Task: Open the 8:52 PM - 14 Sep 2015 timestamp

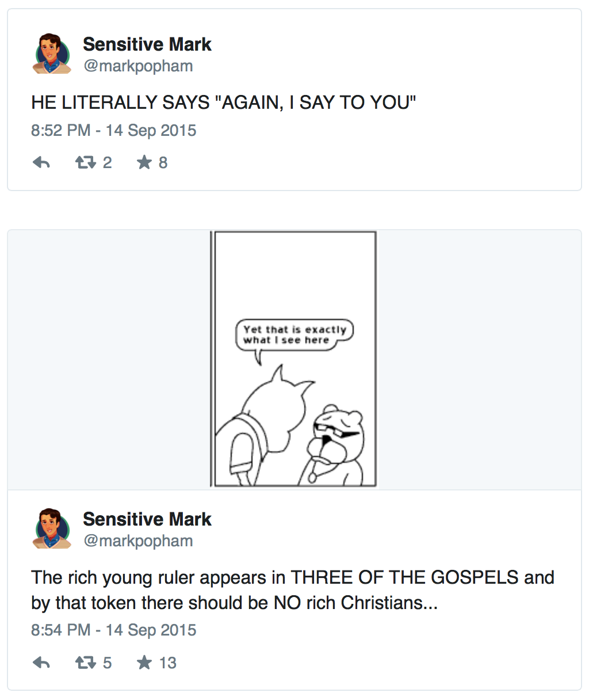Action: 114,131
